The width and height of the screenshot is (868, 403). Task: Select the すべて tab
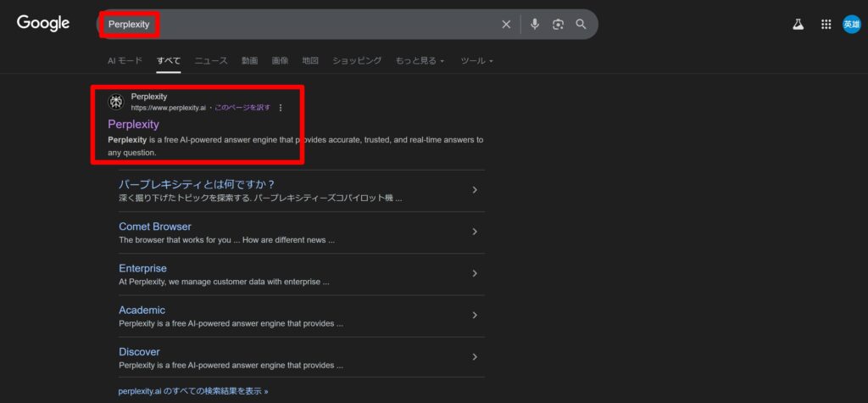point(169,61)
